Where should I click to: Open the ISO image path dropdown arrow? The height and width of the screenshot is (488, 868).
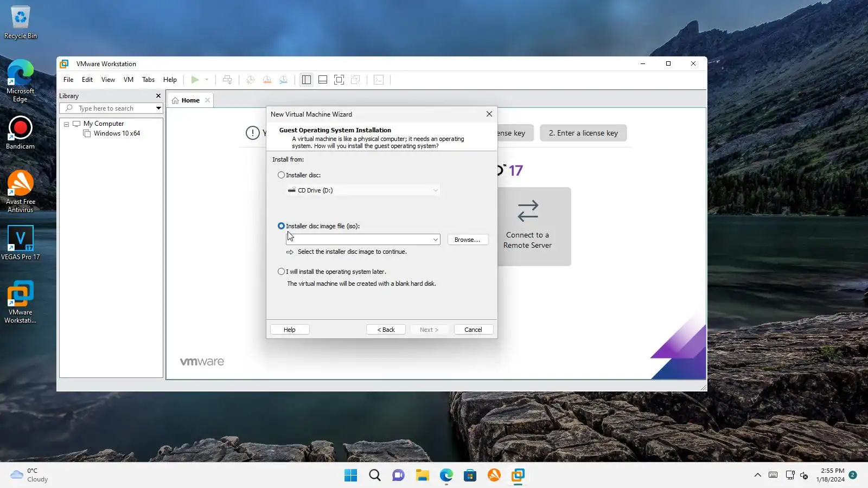click(x=435, y=240)
